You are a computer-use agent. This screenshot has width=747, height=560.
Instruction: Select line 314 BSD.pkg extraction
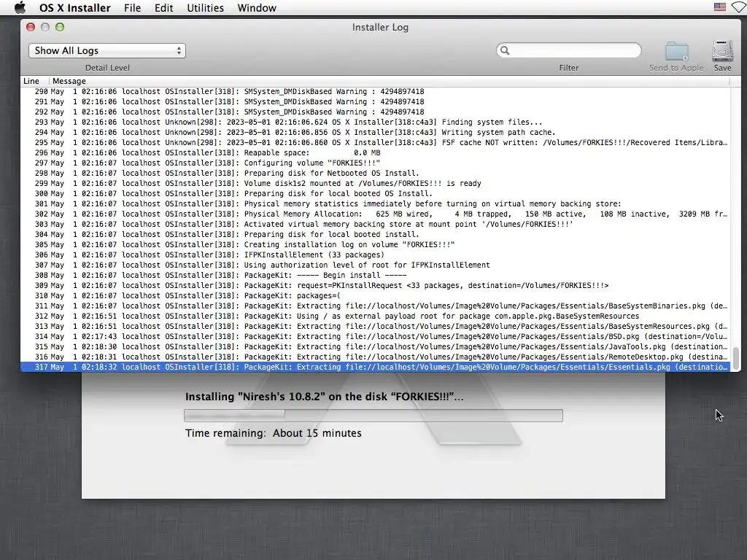click(375, 337)
